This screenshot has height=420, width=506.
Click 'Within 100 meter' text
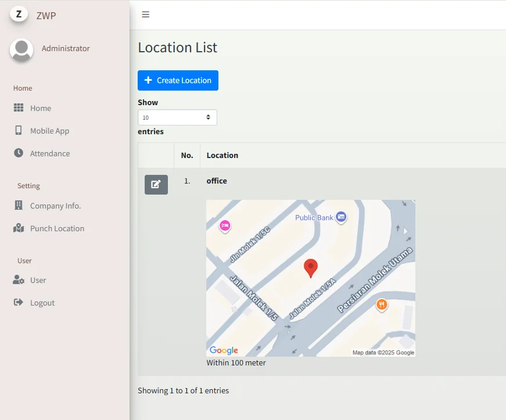(236, 362)
